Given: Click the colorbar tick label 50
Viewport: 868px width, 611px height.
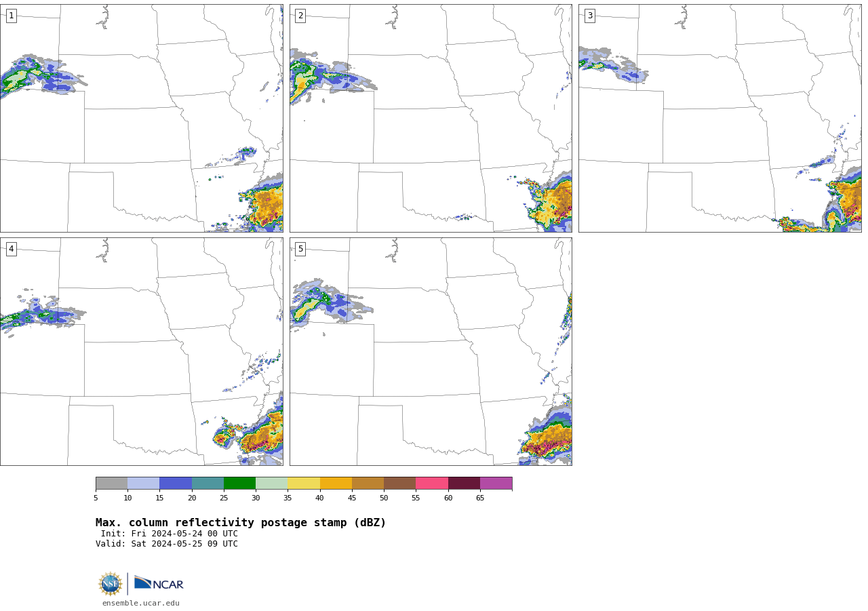Looking at the screenshot, I should (384, 498).
